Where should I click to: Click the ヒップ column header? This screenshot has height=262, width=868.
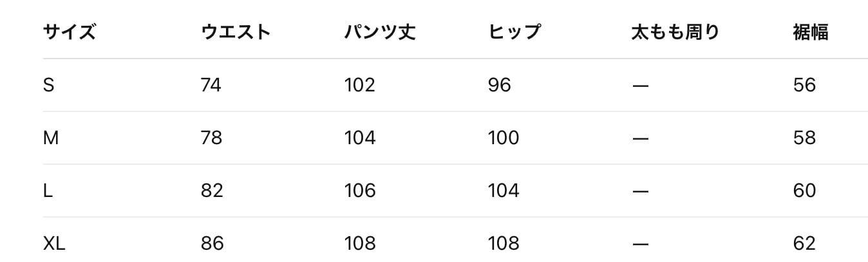514,32
